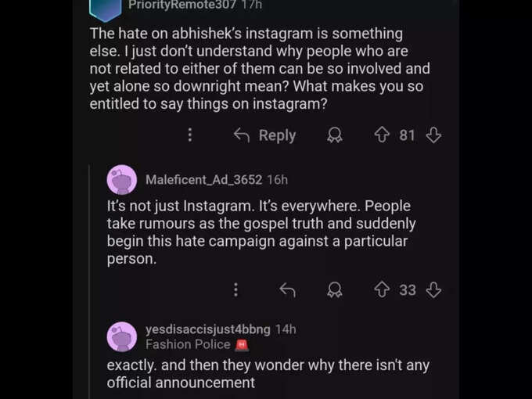Open Maleficent_Ad_3652 user profile
This screenshot has width=532, height=399.
[203, 179]
